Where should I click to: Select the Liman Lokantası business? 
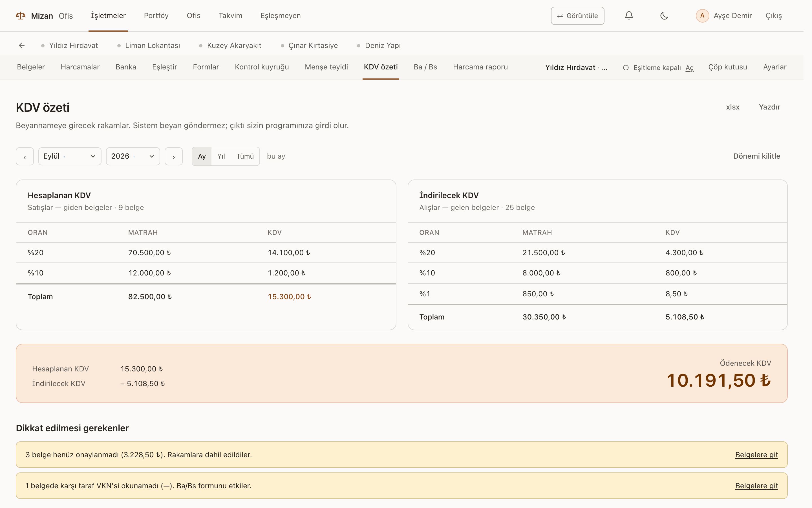pyautogui.click(x=149, y=45)
